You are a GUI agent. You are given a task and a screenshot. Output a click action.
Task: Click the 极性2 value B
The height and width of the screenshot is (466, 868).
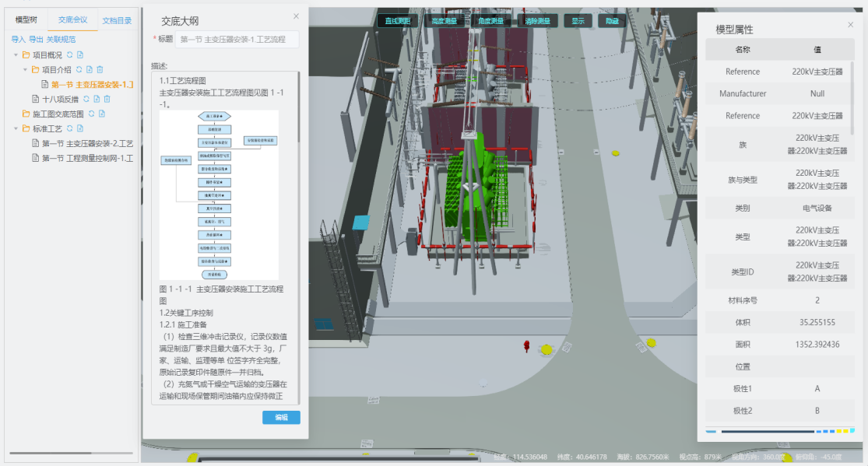tap(817, 411)
